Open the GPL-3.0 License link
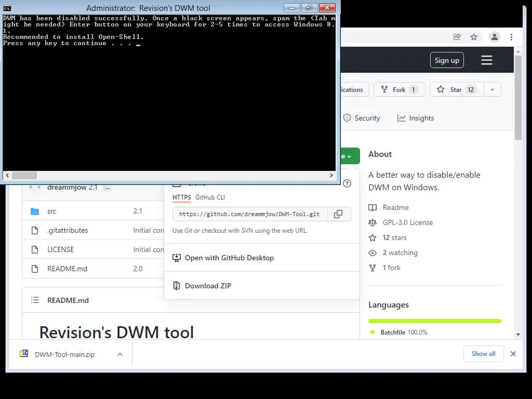532x399 pixels. pyautogui.click(x=408, y=222)
